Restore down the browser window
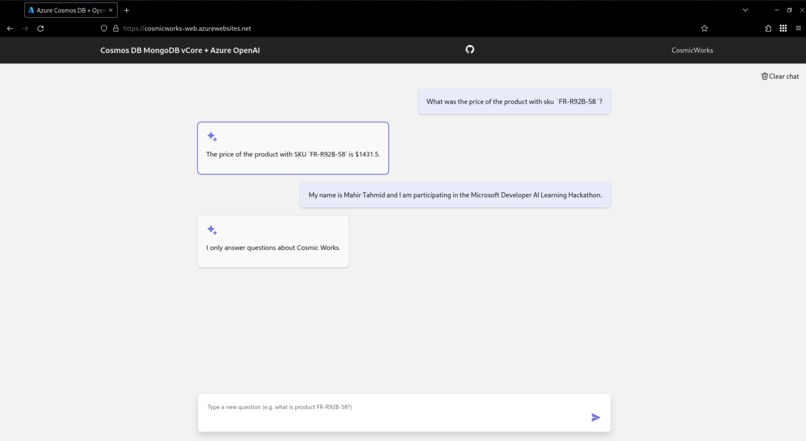This screenshot has height=441, width=806. pyautogui.click(x=790, y=10)
